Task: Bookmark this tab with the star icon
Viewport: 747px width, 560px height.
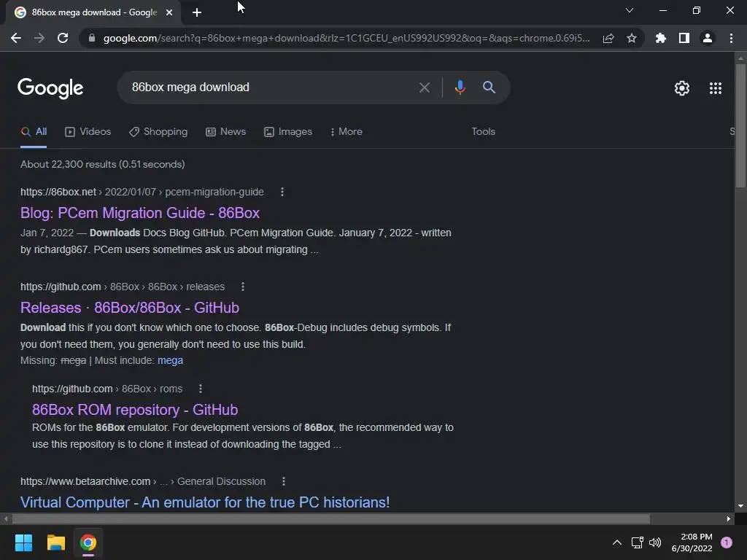Action: pyautogui.click(x=632, y=38)
